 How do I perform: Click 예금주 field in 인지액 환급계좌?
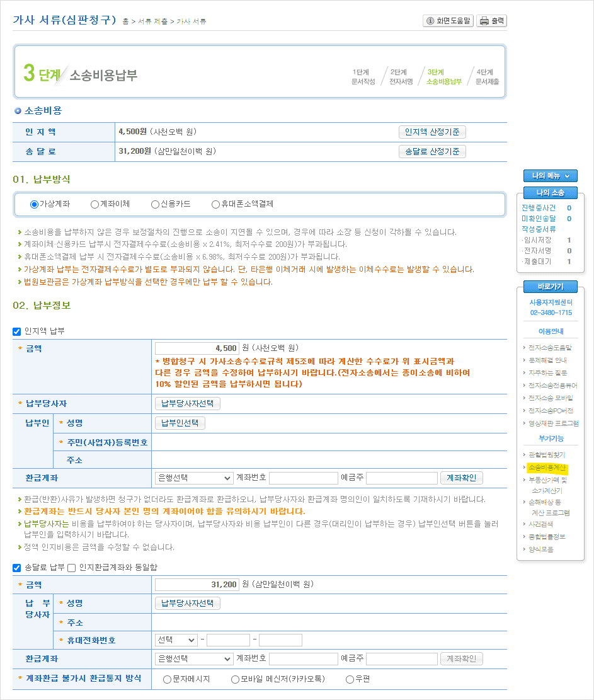tap(402, 478)
